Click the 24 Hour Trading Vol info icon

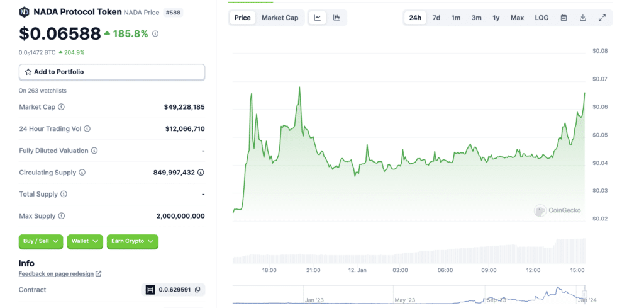87,128
